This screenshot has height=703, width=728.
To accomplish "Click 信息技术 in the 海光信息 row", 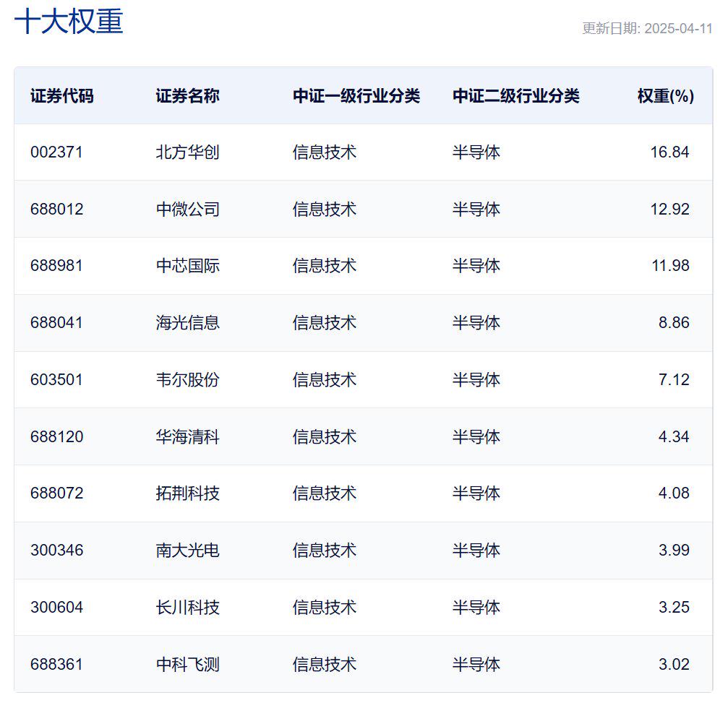I will (x=325, y=323).
